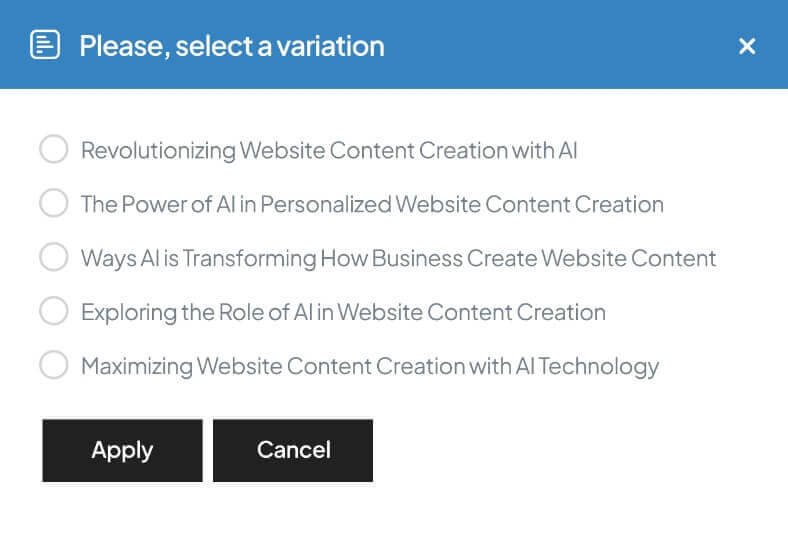
Task: Click the 'Ways AI is Transforming How Business' text
Action: [x=398, y=259]
